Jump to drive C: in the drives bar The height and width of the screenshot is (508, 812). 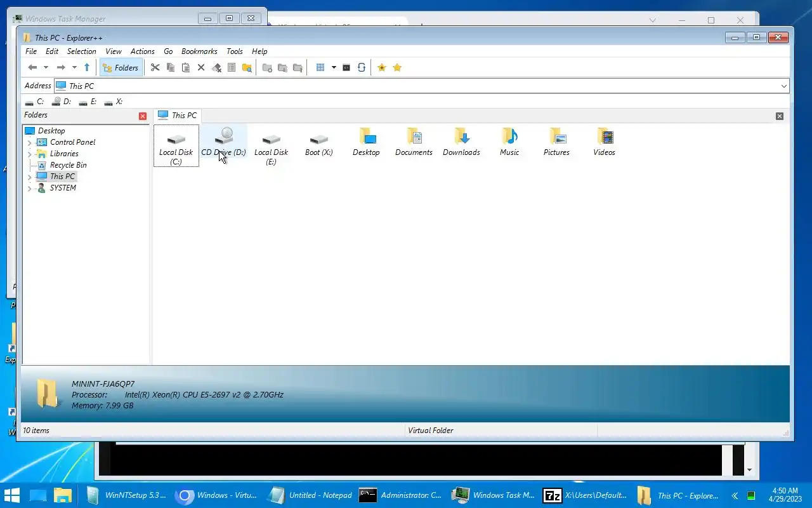point(34,102)
